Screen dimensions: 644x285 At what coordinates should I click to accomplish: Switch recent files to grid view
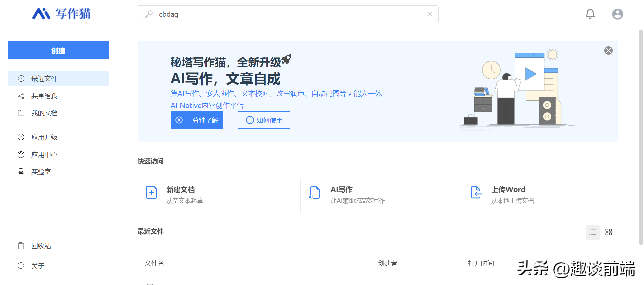609,232
